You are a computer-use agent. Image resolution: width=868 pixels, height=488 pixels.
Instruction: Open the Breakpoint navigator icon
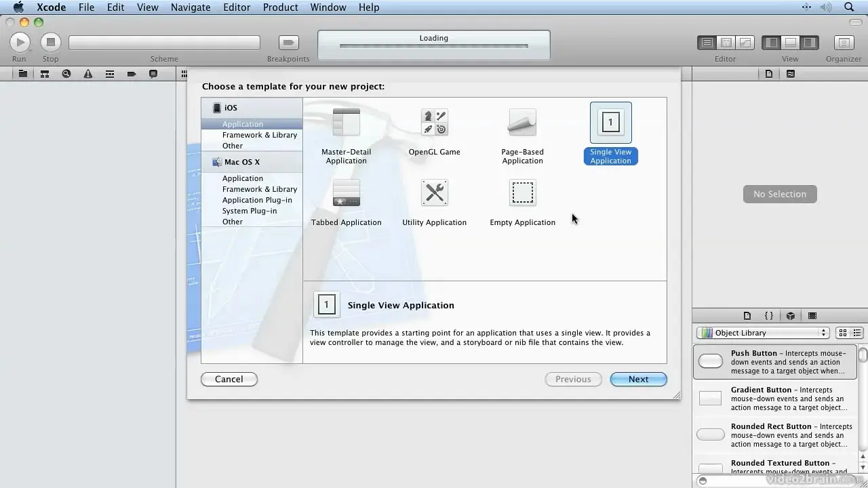[x=132, y=74]
